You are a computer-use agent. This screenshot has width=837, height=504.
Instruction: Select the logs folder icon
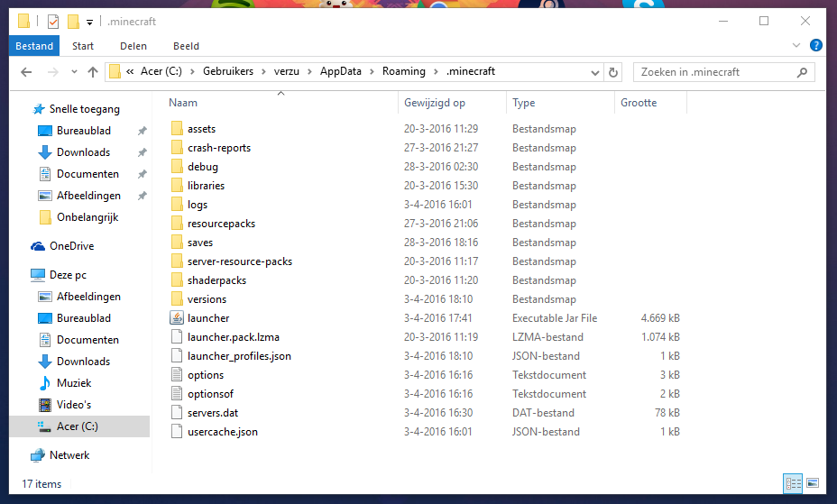coord(177,205)
